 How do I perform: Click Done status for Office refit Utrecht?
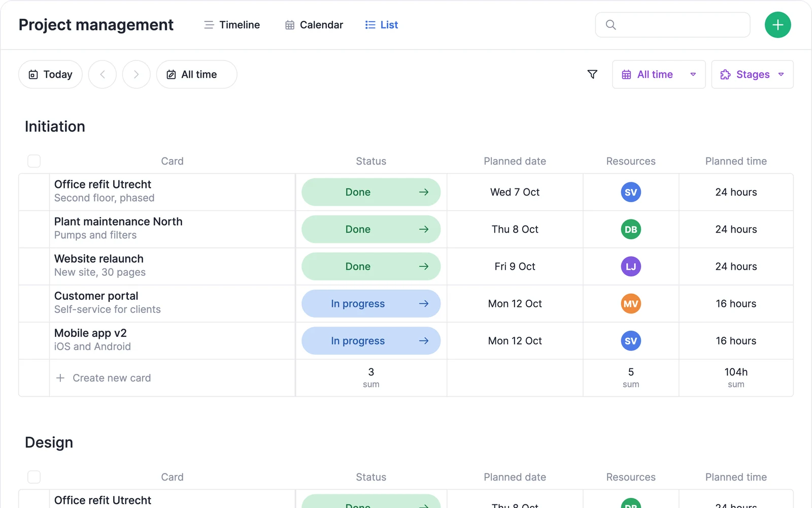click(371, 192)
